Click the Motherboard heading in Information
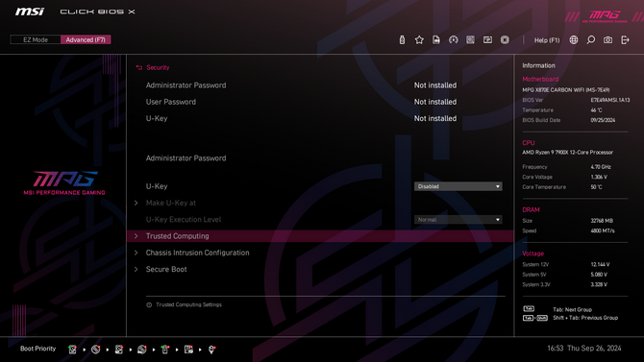Viewport: 644px width, 362px height. click(540, 79)
